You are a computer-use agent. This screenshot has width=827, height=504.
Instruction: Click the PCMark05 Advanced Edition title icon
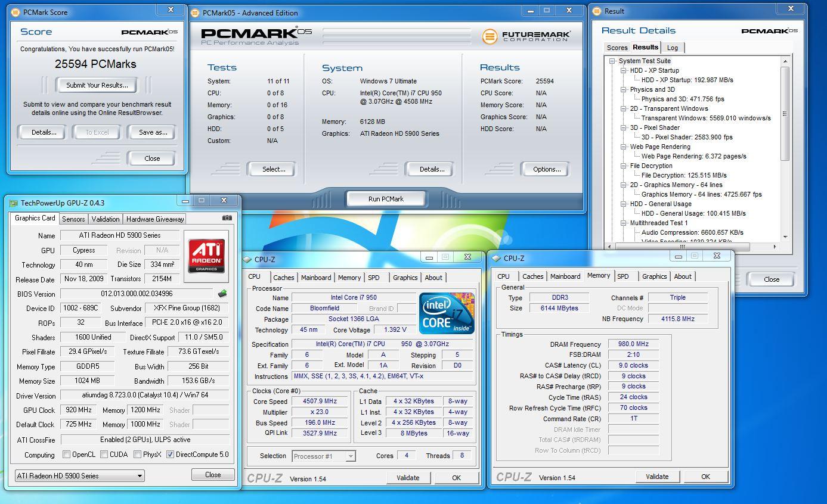point(196,13)
